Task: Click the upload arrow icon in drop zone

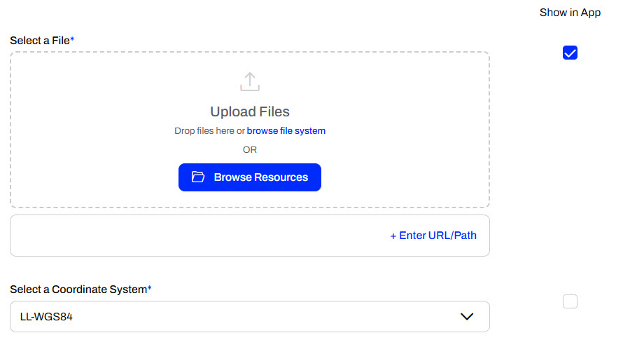Action: [249, 82]
